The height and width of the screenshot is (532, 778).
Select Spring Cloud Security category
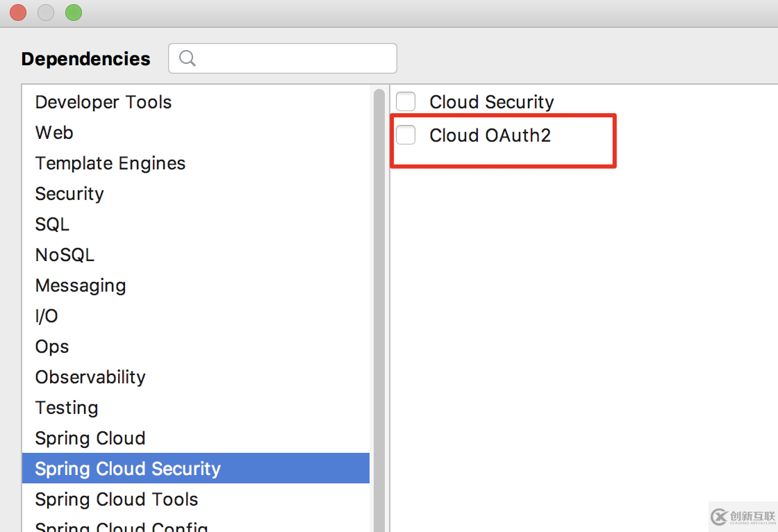coord(128,469)
